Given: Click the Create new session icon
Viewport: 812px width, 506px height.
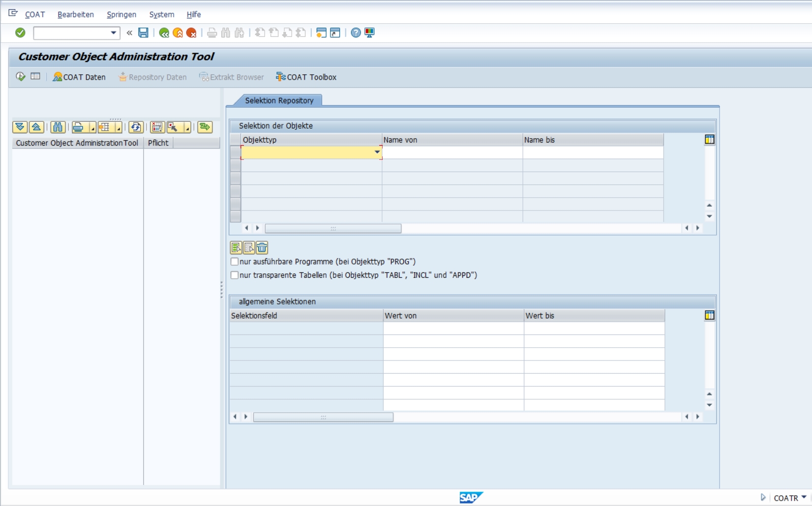Looking at the screenshot, I should 321,33.
